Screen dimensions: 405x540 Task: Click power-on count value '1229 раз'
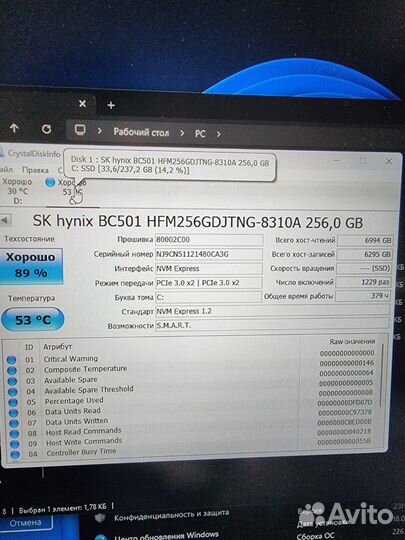click(363, 282)
